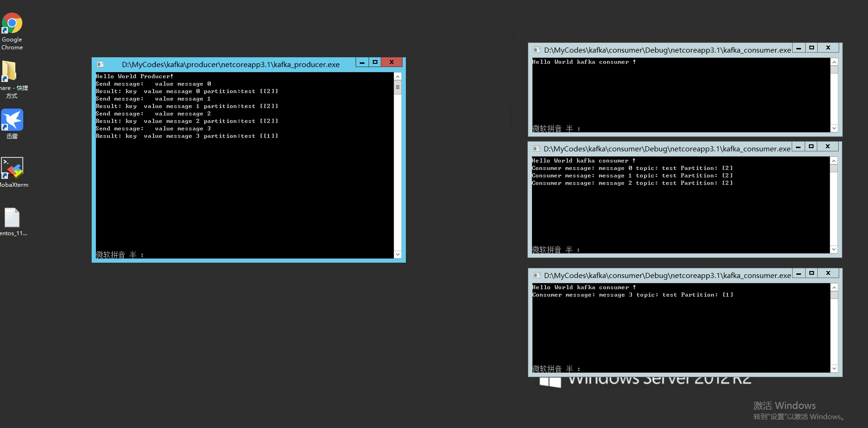The width and height of the screenshot is (868, 428).
Task: Click the "Result: key value message 1" line
Action: pyautogui.click(x=187, y=106)
